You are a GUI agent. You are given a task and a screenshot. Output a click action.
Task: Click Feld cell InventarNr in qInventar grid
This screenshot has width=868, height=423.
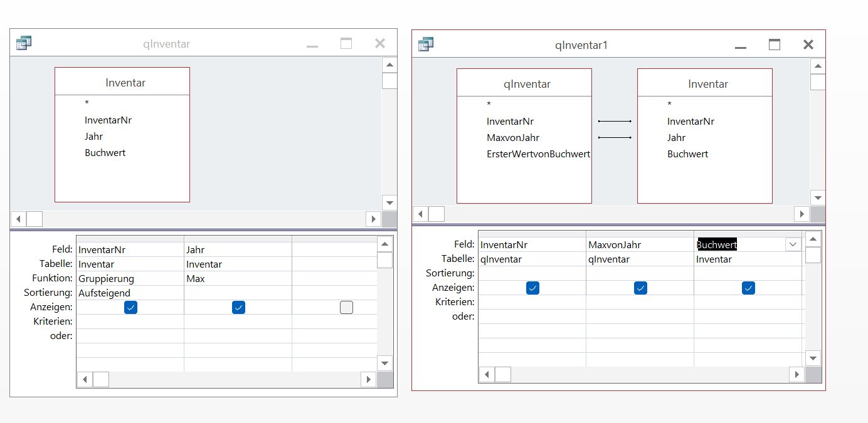130,249
